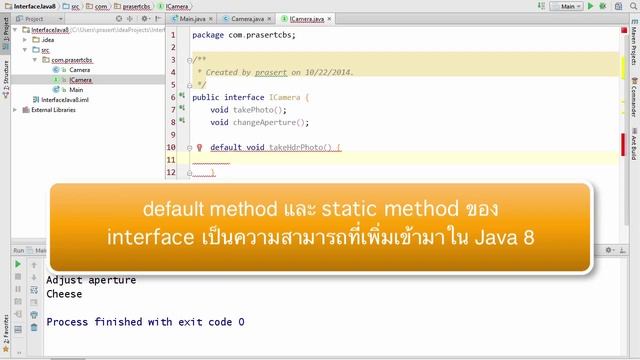
Task: Click the Collapse All icon in Project panel
Action: coord(130,18)
